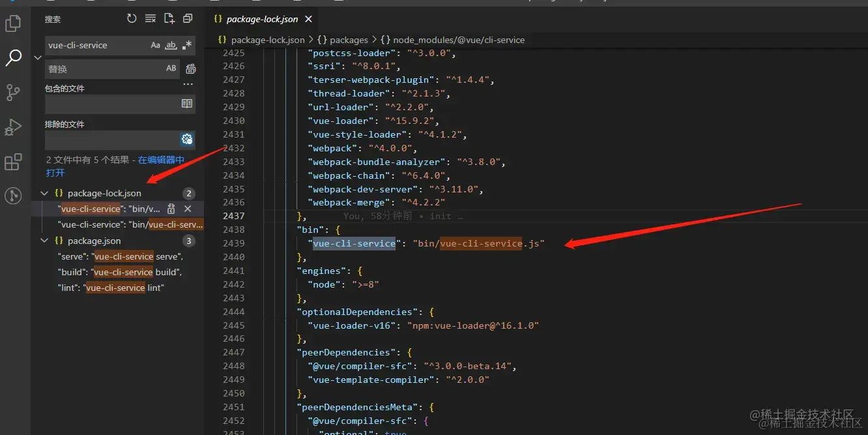Toggle Match Whole Word option
Image resolution: width=868 pixels, height=435 pixels.
click(171, 45)
